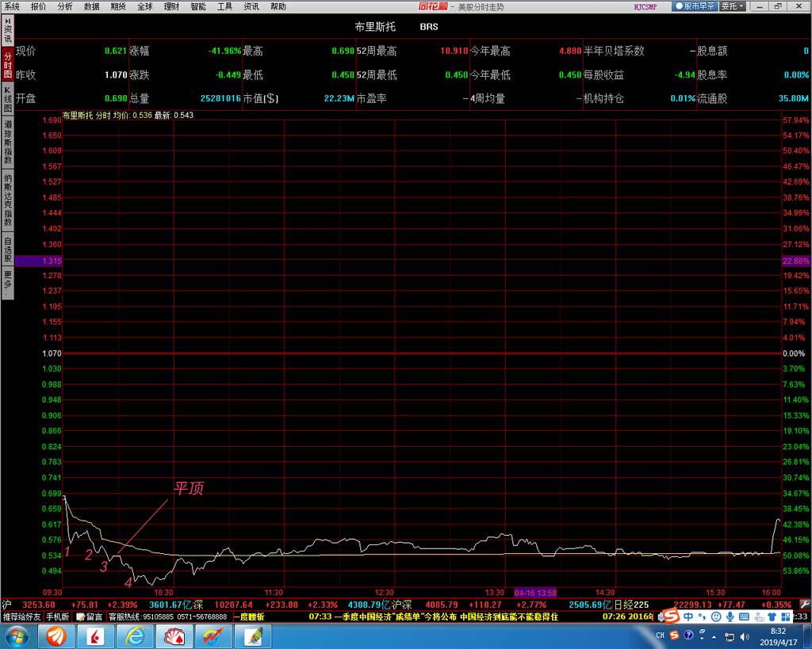Open the 智能 menu
Image resolution: width=812 pixels, height=649 pixels.
198,6
